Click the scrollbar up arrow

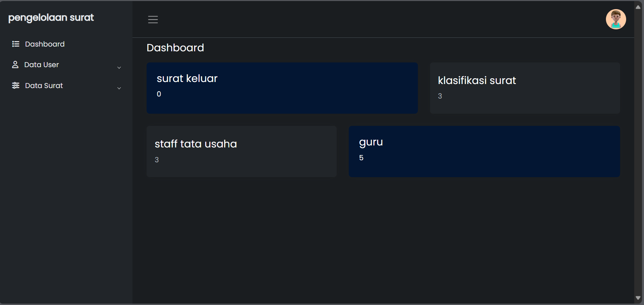[x=638, y=7]
